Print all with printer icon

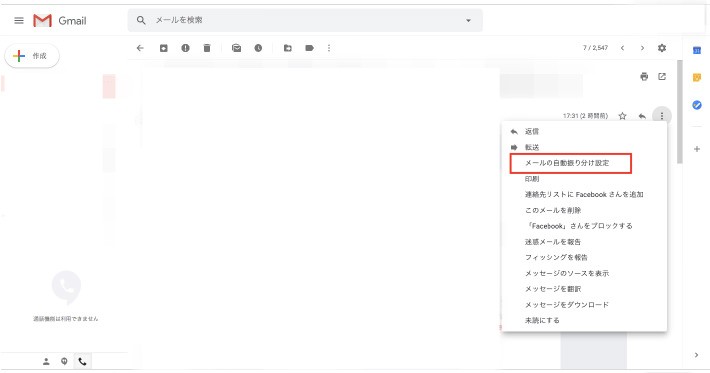click(x=644, y=77)
